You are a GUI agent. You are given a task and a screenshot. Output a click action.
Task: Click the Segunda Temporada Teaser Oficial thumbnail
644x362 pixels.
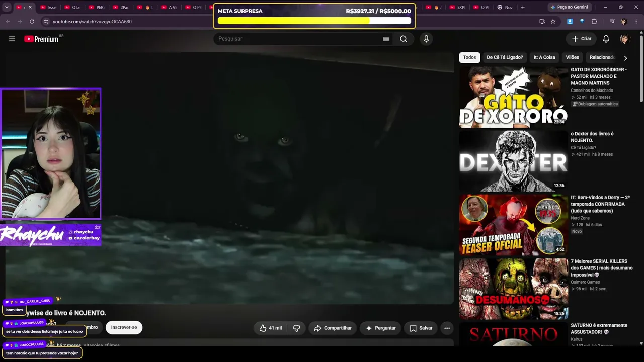(513, 225)
